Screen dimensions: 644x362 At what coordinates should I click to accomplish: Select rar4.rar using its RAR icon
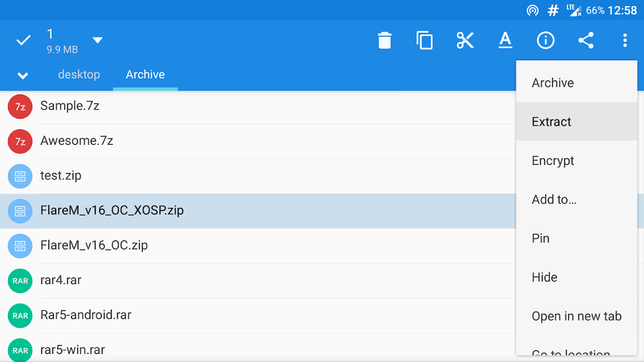20,281
